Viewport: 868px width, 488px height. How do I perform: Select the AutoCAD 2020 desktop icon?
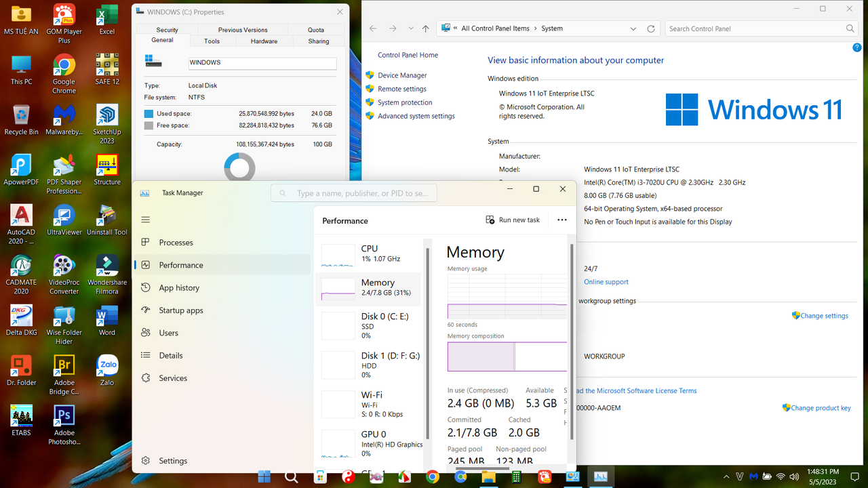coord(21,224)
